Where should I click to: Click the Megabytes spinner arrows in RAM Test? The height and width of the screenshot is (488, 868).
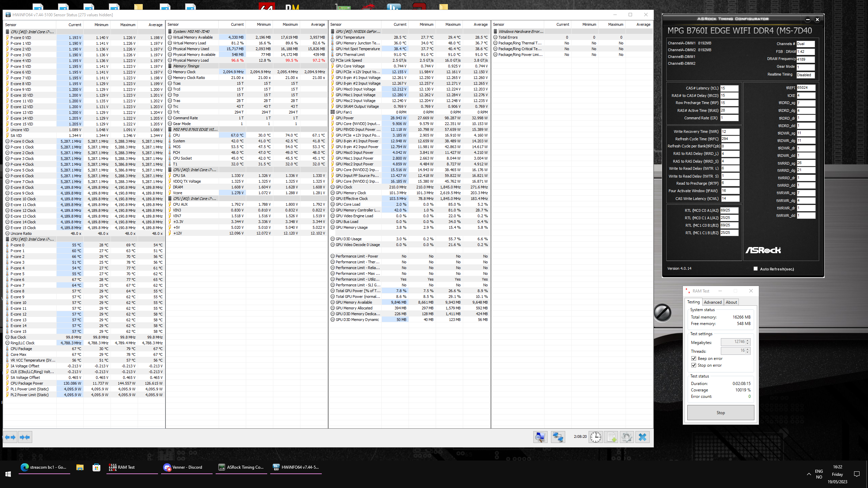(x=747, y=342)
